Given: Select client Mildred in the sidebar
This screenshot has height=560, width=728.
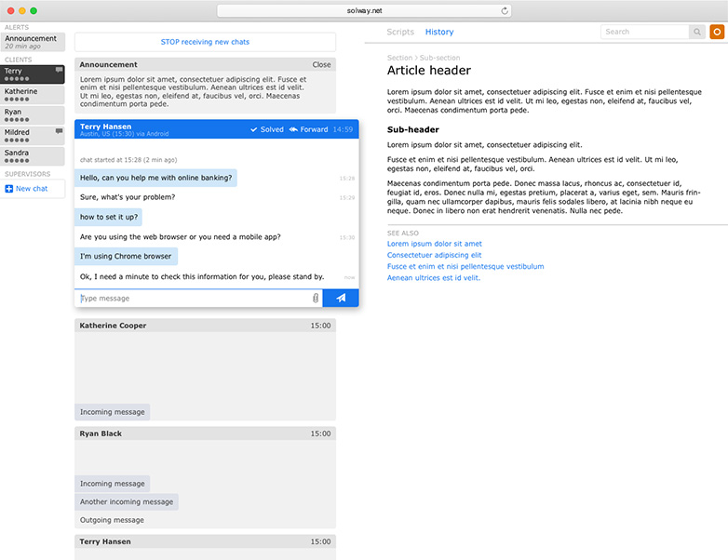Looking at the screenshot, I should (x=33, y=136).
